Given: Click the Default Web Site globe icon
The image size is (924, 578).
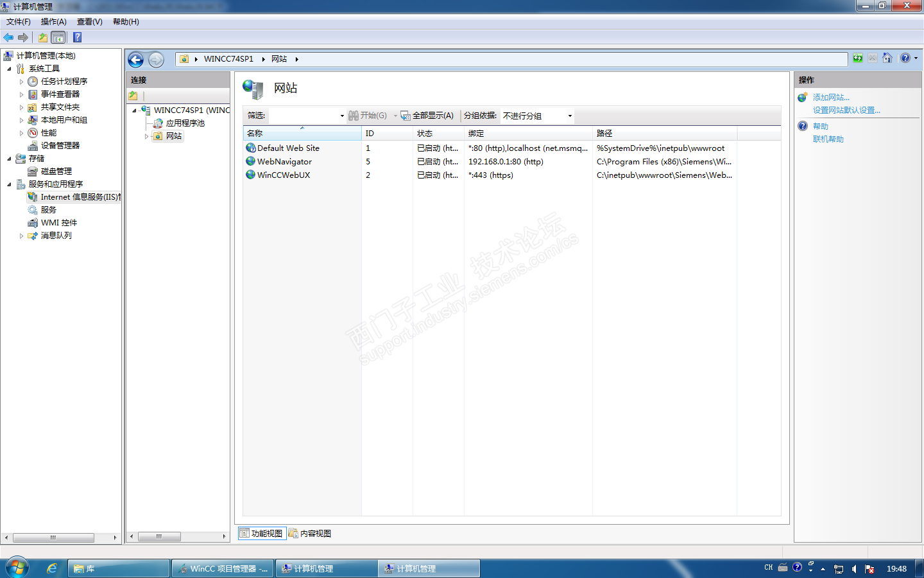Looking at the screenshot, I should click(x=251, y=148).
